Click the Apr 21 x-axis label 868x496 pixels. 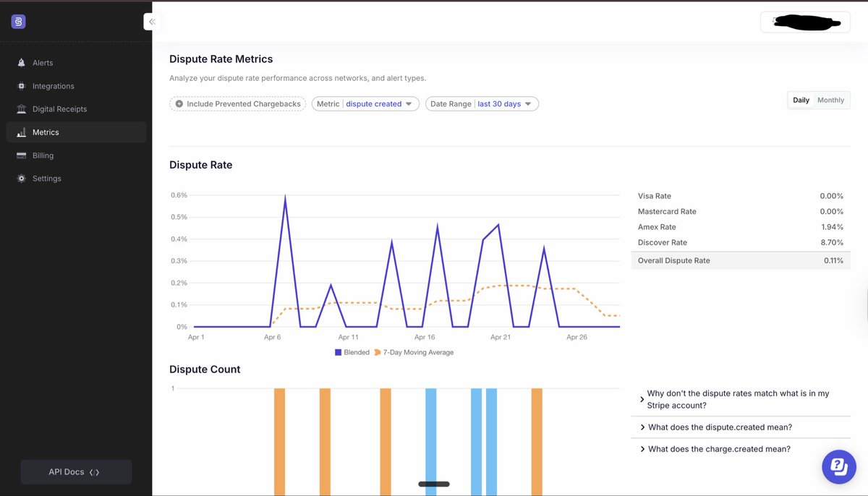coord(501,338)
